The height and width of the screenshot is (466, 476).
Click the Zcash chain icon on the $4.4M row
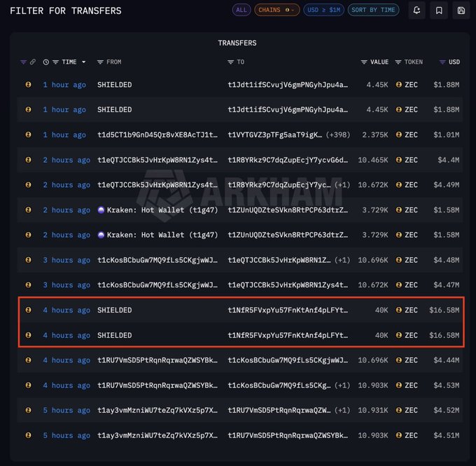point(28,160)
